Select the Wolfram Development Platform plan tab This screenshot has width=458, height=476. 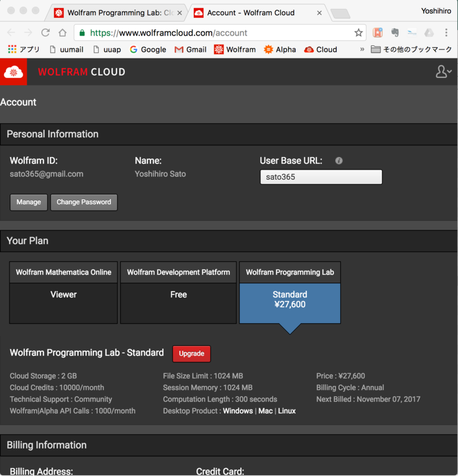click(178, 273)
